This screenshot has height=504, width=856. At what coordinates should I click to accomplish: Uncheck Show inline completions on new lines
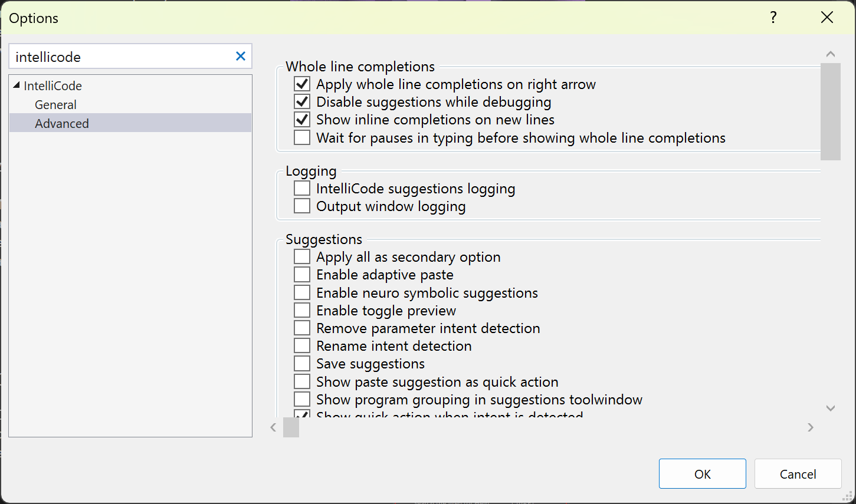click(301, 119)
